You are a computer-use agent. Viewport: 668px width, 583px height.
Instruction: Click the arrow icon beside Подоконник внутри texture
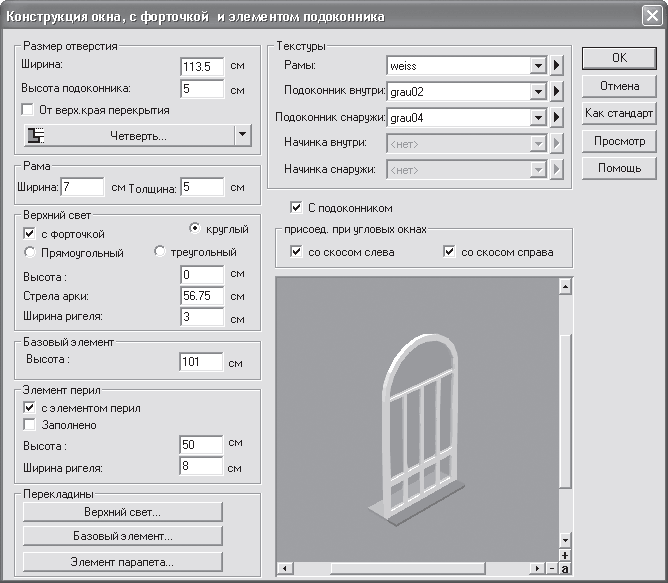pyautogui.click(x=556, y=91)
